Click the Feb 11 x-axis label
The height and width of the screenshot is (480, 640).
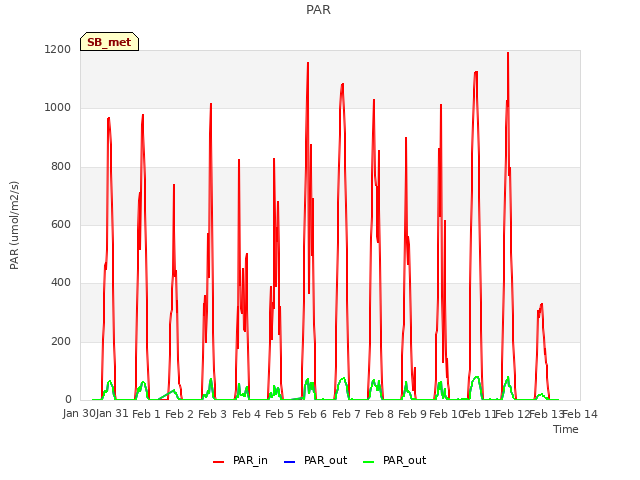[x=478, y=414]
